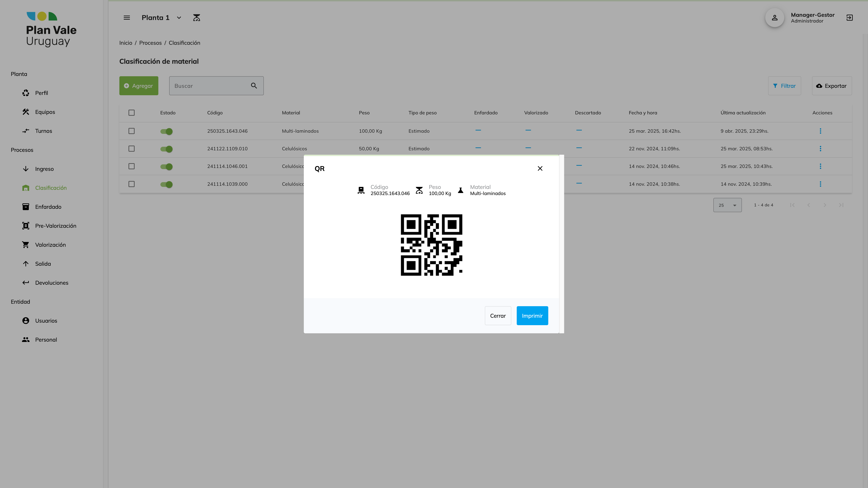The image size is (868, 488).
Task: Click the Procesos breadcrumb link
Action: click(x=150, y=43)
